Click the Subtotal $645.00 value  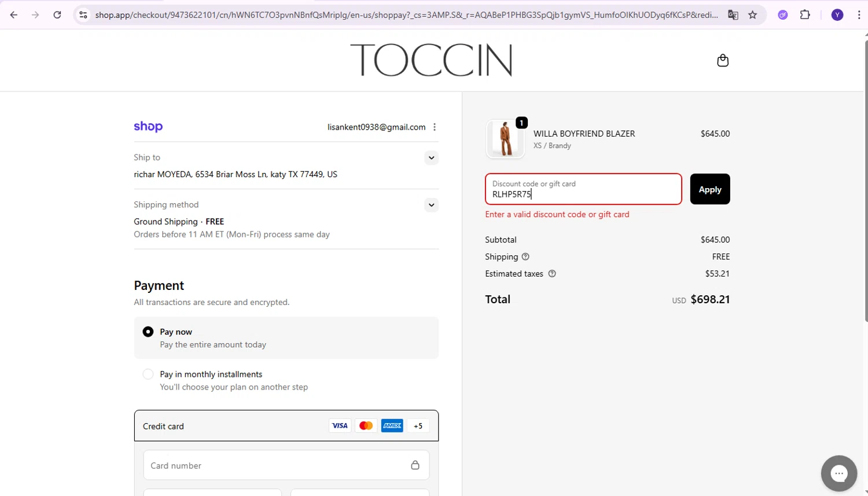tap(715, 240)
